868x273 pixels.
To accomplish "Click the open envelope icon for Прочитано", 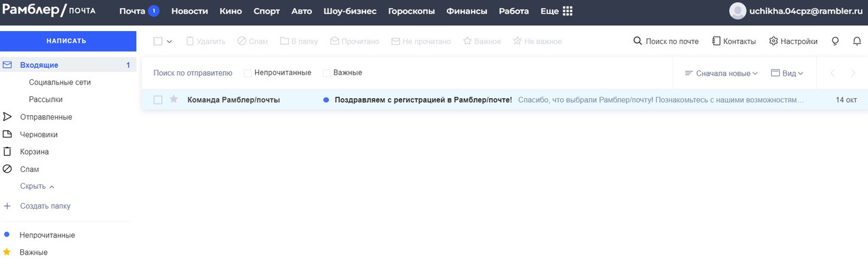I will point(334,41).
